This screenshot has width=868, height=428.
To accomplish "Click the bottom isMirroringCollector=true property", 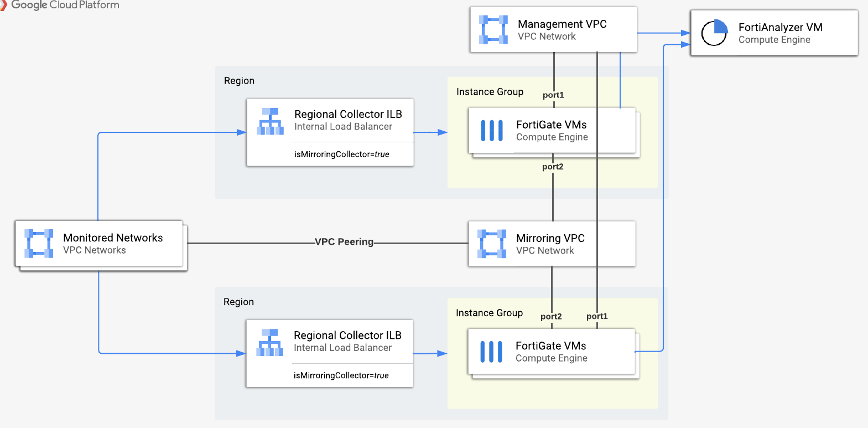I will pyautogui.click(x=341, y=375).
